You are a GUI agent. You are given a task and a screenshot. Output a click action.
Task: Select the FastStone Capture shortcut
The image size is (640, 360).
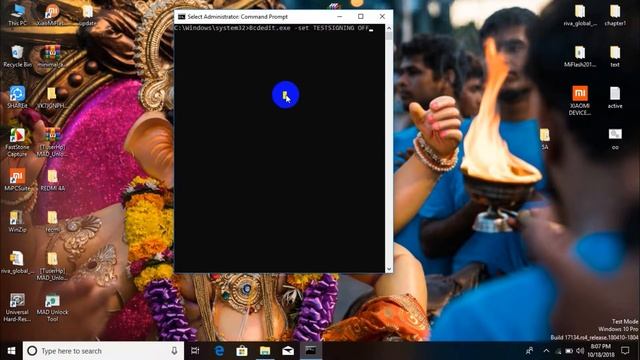17,142
